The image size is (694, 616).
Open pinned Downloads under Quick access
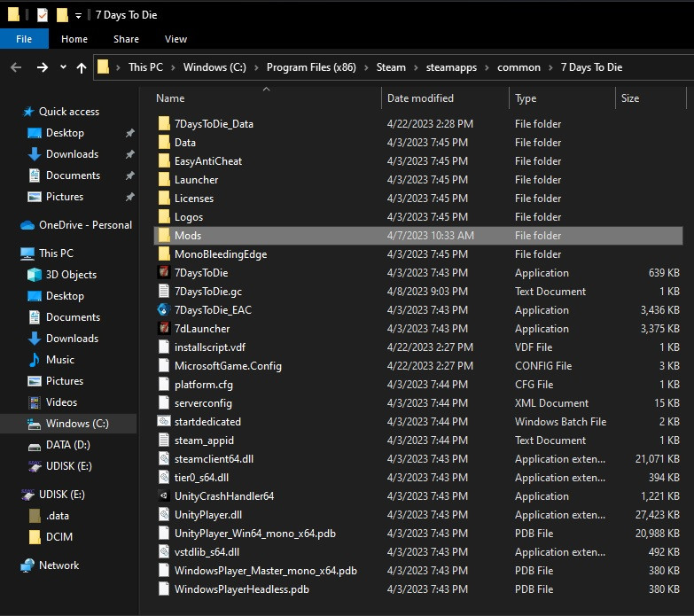click(x=72, y=154)
